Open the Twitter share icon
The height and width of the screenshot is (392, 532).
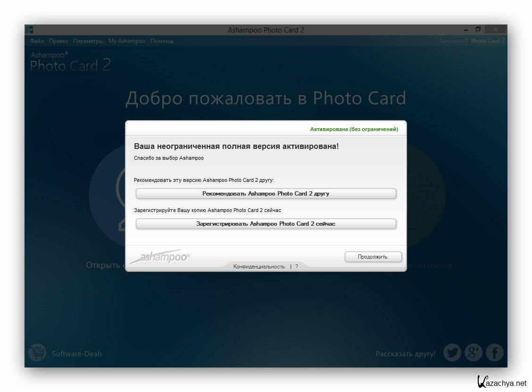click(x=452, y=352)
